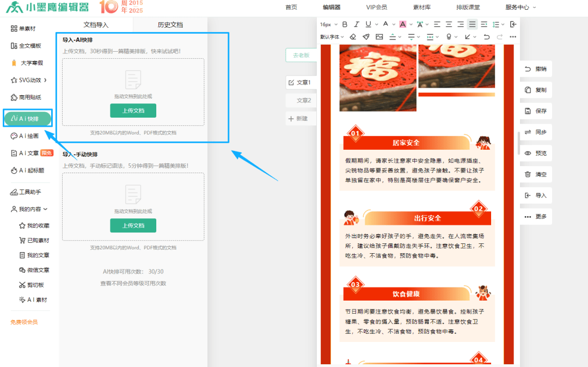
Task: Toggle bold formatting in the editor toolbar
Action: tap(345, 24)
